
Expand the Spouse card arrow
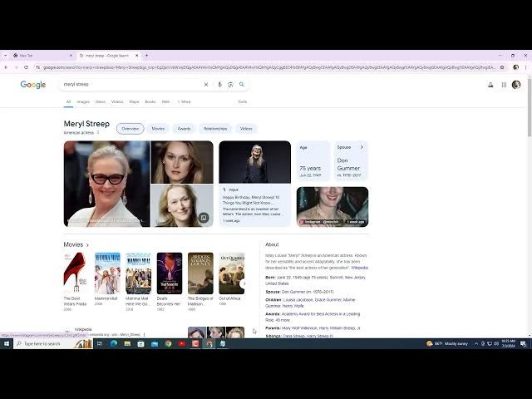coord(362,147)
